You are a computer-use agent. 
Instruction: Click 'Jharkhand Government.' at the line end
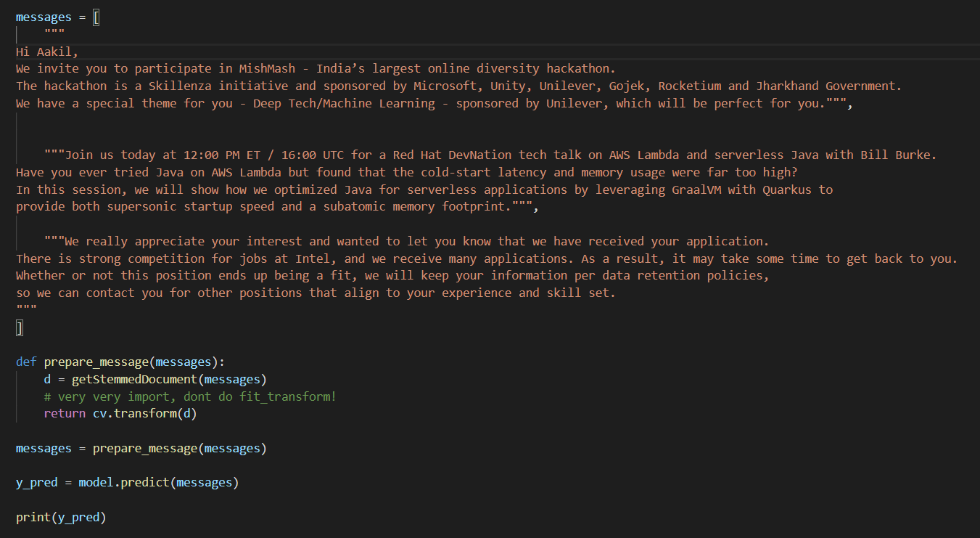(x=828, y=86)
